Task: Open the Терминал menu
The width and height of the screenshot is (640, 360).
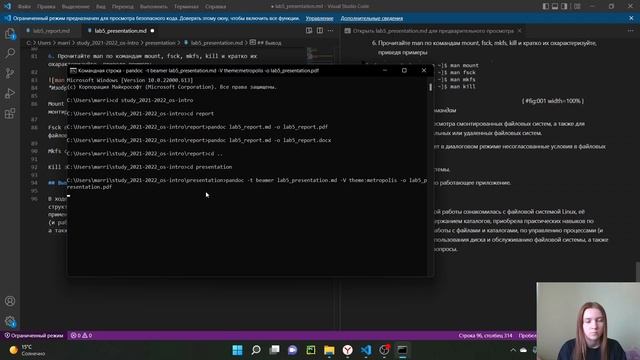Action: [x=186, y=7]
